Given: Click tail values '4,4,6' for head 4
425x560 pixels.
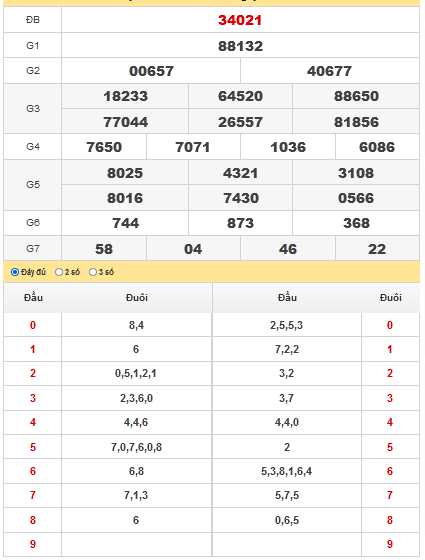Looking at the screenshot, I should 136,422.
